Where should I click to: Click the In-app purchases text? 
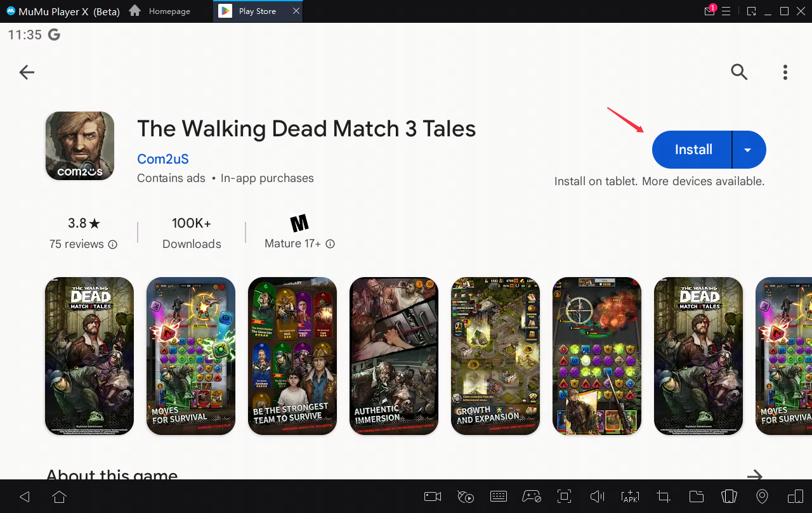(267, 178)
